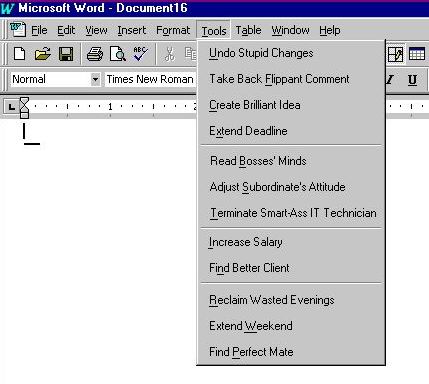The image size is (429, 384).
Task: Choose Reclaim Wasted Evenings
Action: coord(291,300)
